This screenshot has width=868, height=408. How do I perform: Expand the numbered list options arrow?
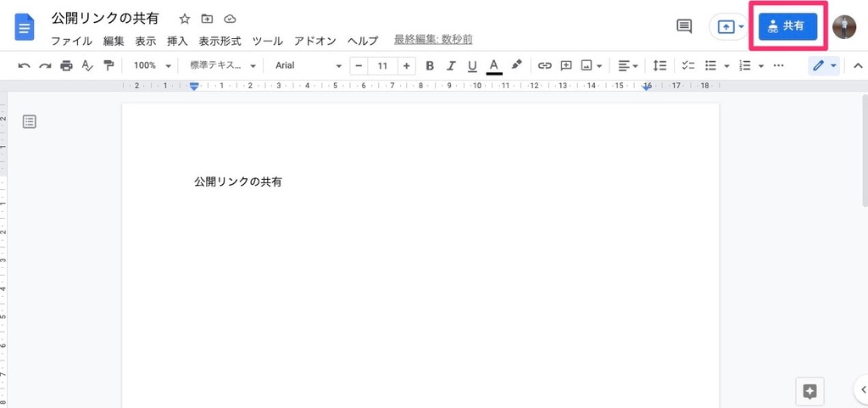tap(761, 66)
